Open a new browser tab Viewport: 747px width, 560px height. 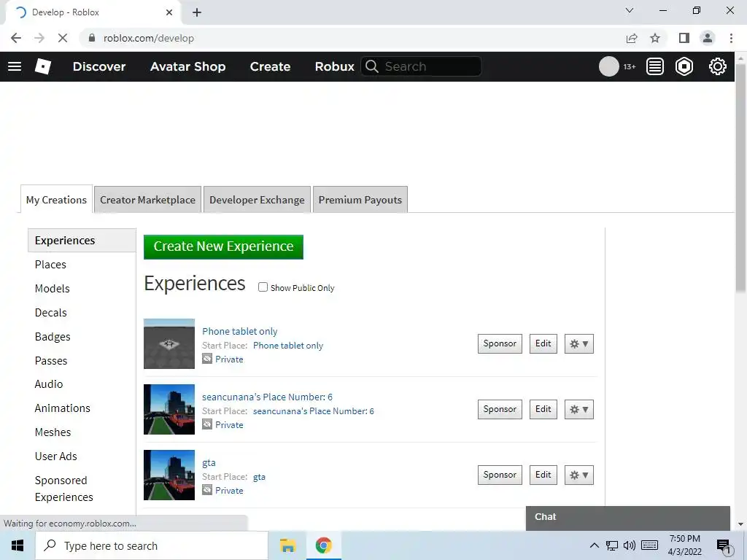click(x=197, y=12)
